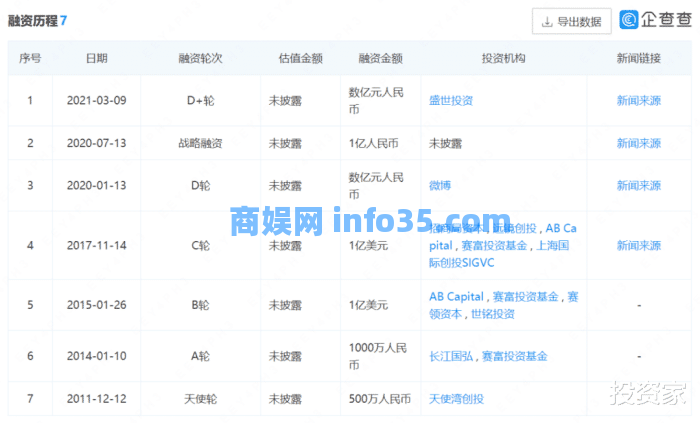Select the 500万人民币 amount cell
This screenshot has height=423, width=700.
(379, 398)
